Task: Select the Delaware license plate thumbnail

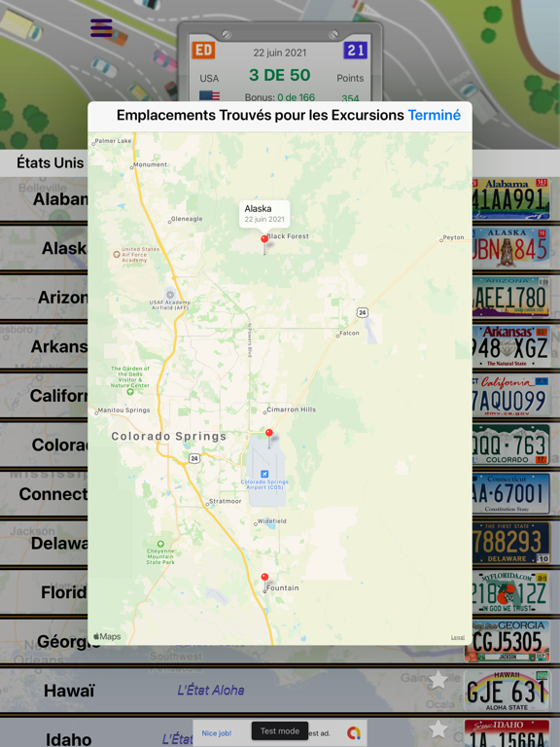Action: (510, 543)
